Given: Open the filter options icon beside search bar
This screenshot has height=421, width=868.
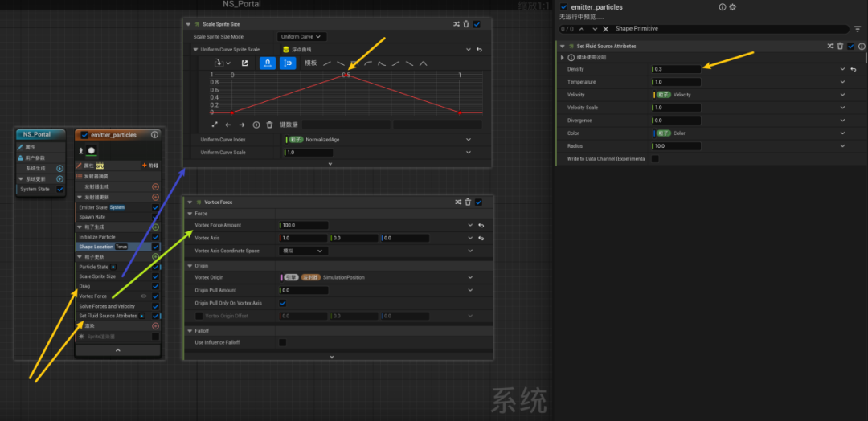Looking at the screenshot, I should pyautogui.click(x=858, y=29).
